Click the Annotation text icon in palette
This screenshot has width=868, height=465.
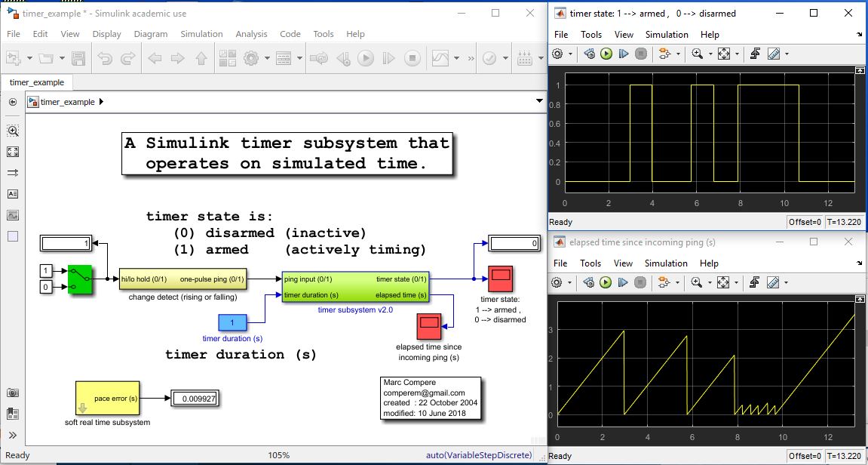point(13,194)
